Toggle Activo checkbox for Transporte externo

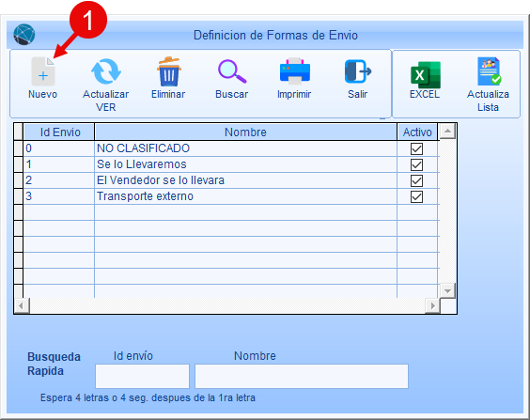416,196
